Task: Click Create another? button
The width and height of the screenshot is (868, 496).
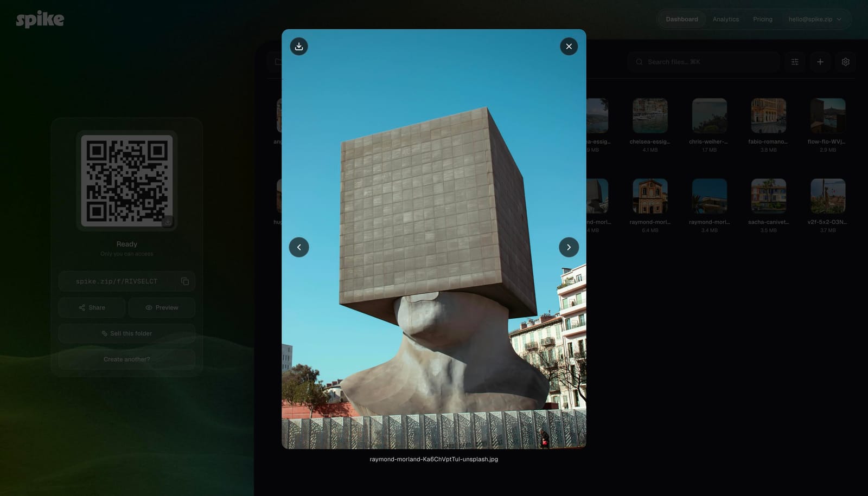Action: [x=127, y=359]
